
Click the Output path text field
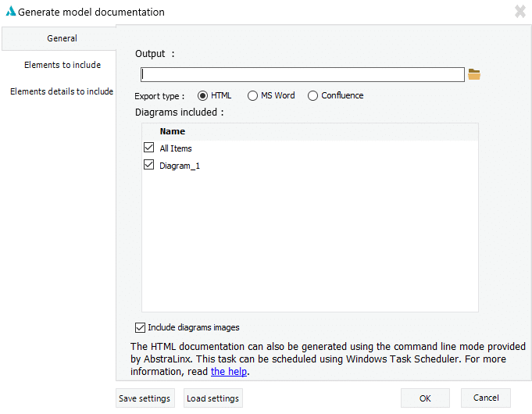(302, 75)
